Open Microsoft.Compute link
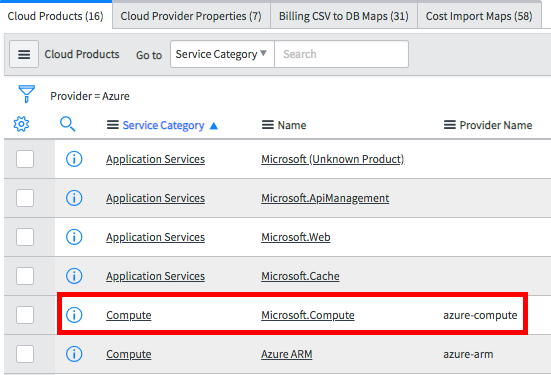Screen dimensions: 551x375 (307, 315)
